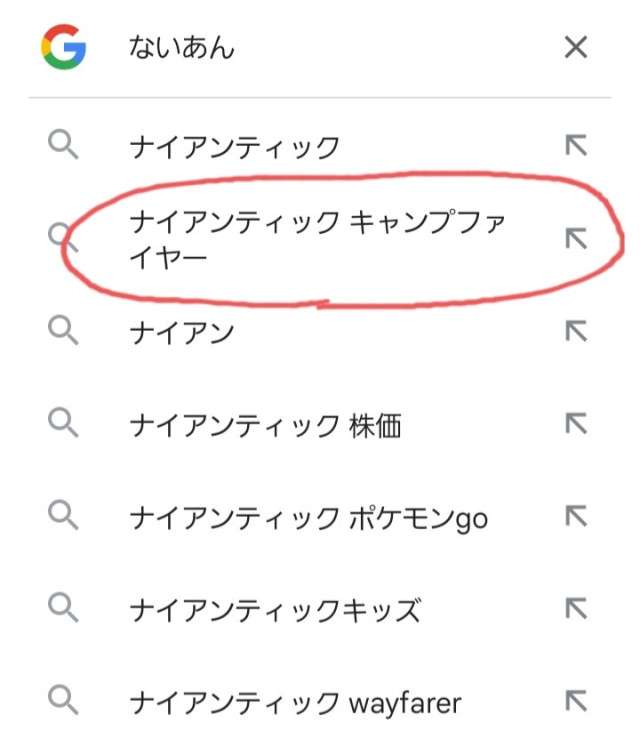This screenshot has height=755, width=640.
Task: Select the ナイアンティック wayfarer suggestion
Action: tap(295, 703)
